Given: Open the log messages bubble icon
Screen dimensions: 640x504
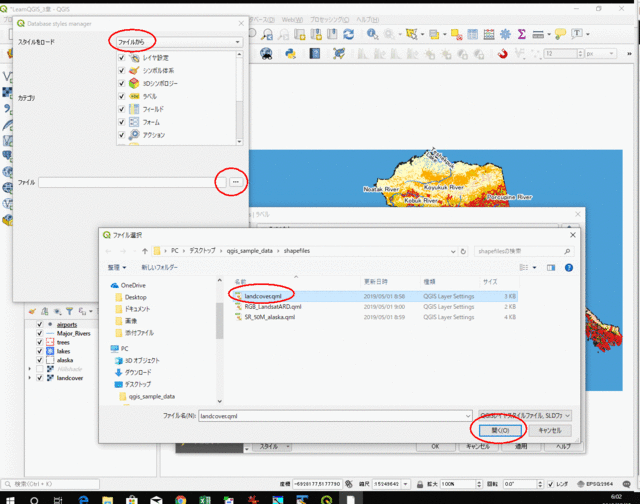Looking at the screenshot, I should pyautogui.click(x=627, y=484).
